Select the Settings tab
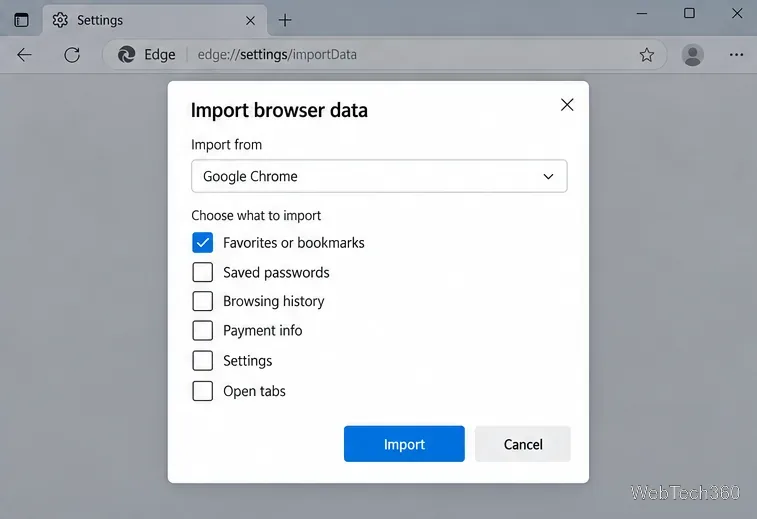Image resolution: width=757 pixels, height=519 pixels. click(154, 20)
